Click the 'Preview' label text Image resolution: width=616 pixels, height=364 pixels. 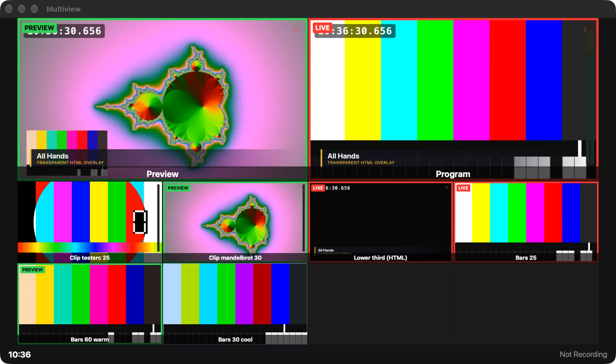point(162,174)
